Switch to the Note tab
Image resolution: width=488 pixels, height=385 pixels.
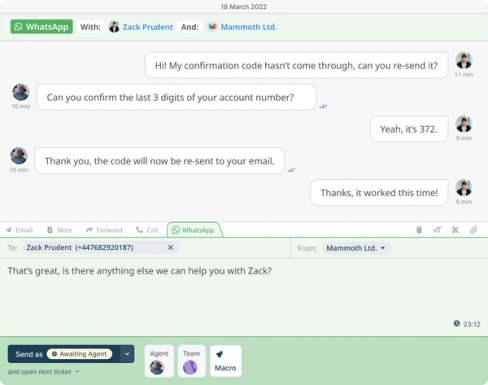(x=59, y=230)
